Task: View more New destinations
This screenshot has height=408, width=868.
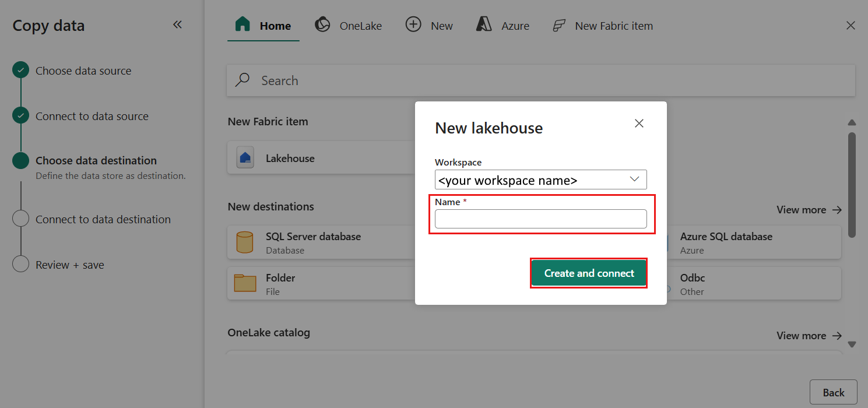Action: (809, 210)
